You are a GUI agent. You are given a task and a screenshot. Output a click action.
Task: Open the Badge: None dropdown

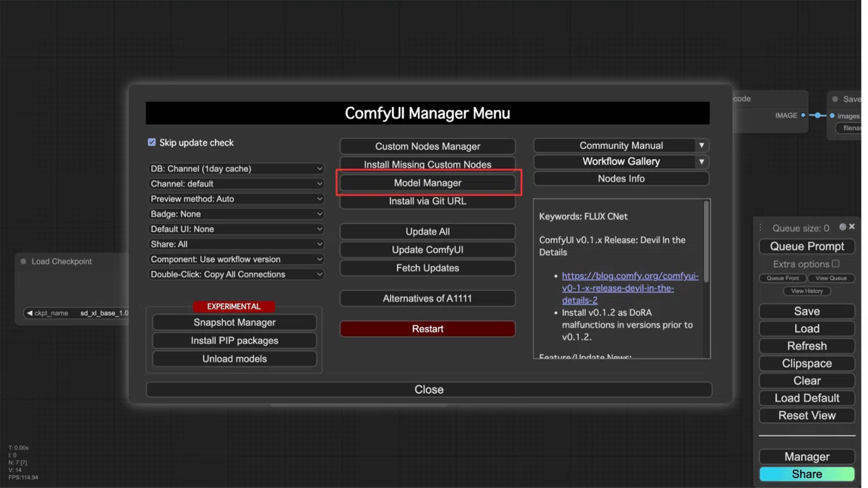[236, 214]
